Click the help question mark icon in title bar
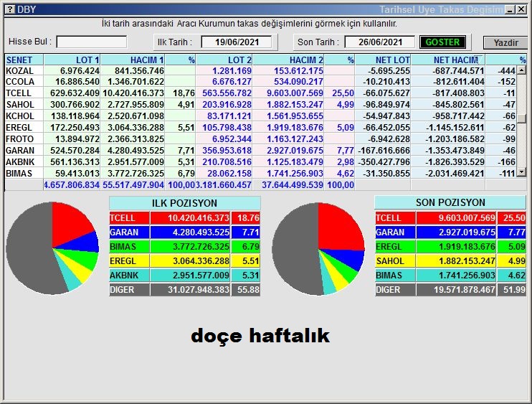The image size is (532, 404). [x=10, y=9]
